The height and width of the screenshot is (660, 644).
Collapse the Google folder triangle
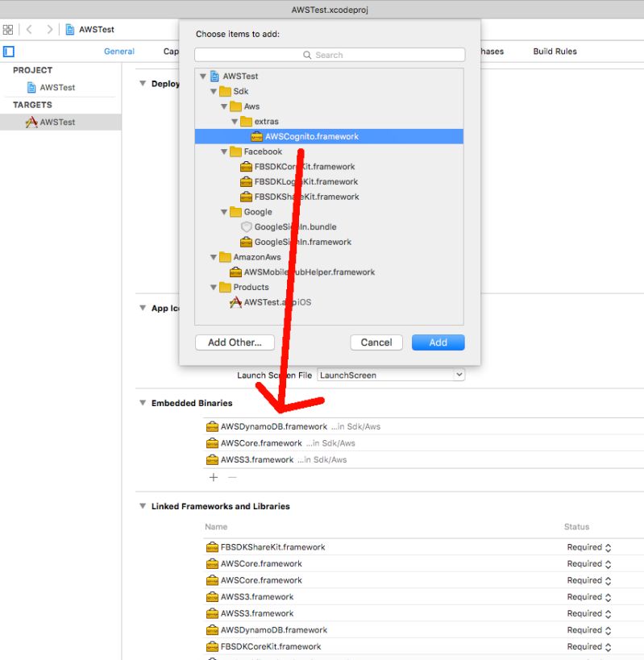tap(224, 212)
